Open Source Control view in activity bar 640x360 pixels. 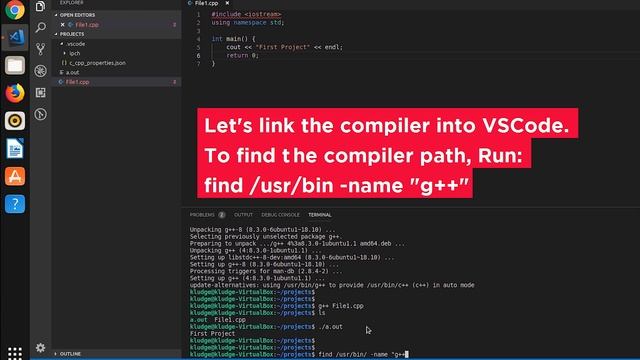click(x=40, y=49)
